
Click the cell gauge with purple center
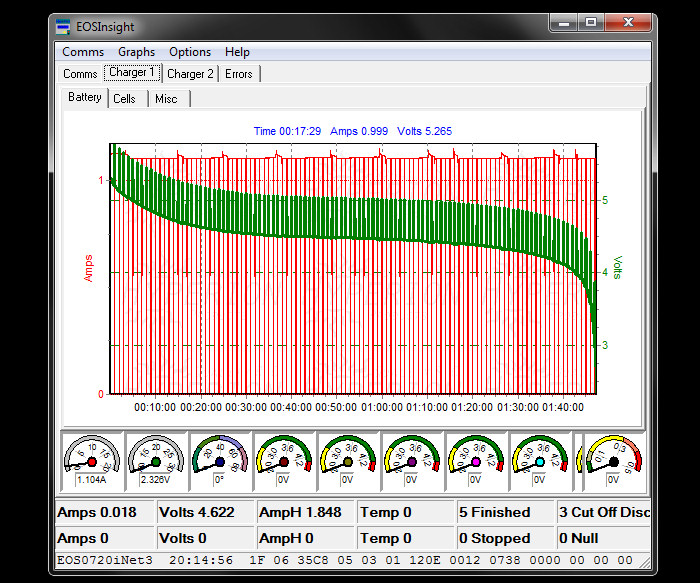[412, 460]
